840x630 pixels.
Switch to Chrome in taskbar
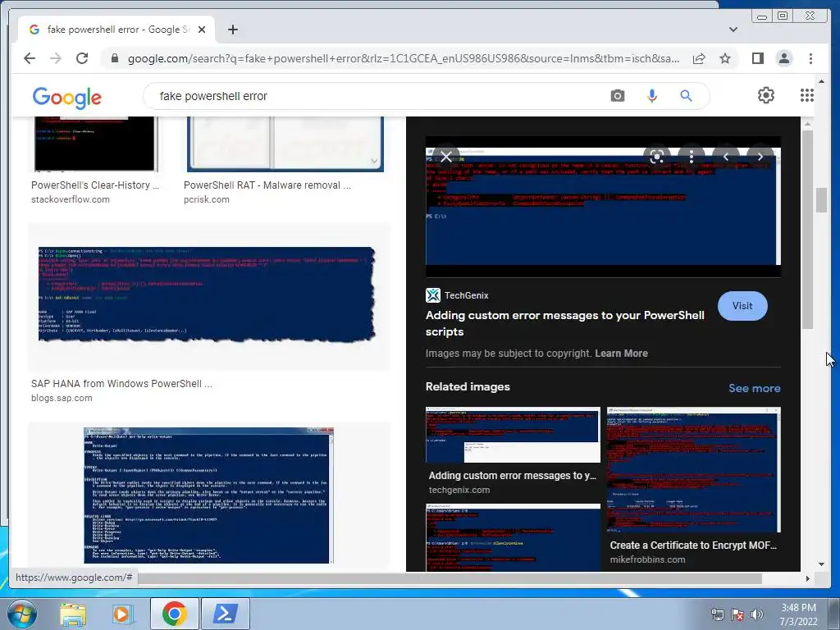(x=174, y=614)
